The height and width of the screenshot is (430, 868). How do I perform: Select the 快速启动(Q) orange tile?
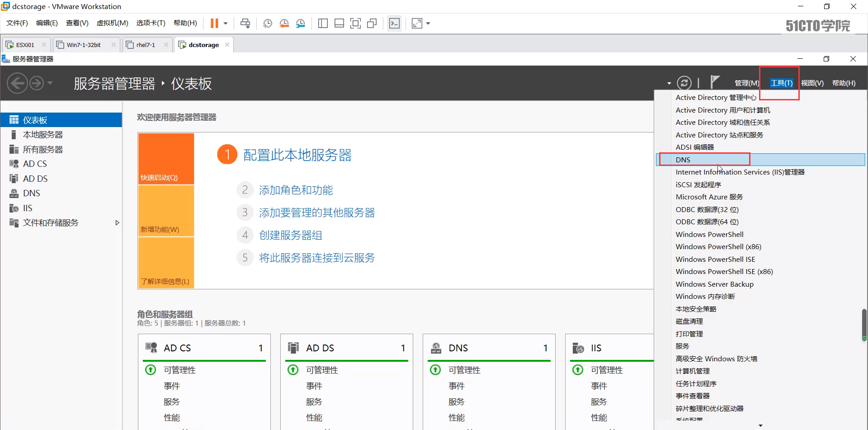(x=166, y=159)
